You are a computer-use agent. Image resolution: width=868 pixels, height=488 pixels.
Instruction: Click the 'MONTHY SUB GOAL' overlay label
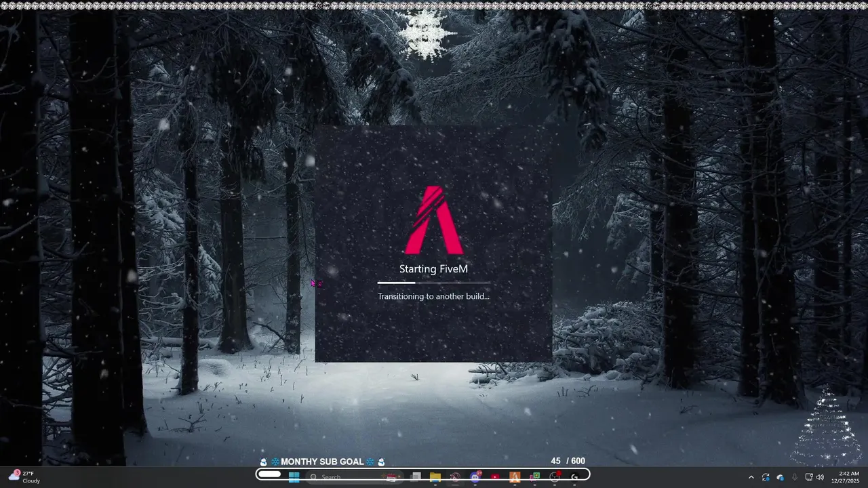click(322, 462)
